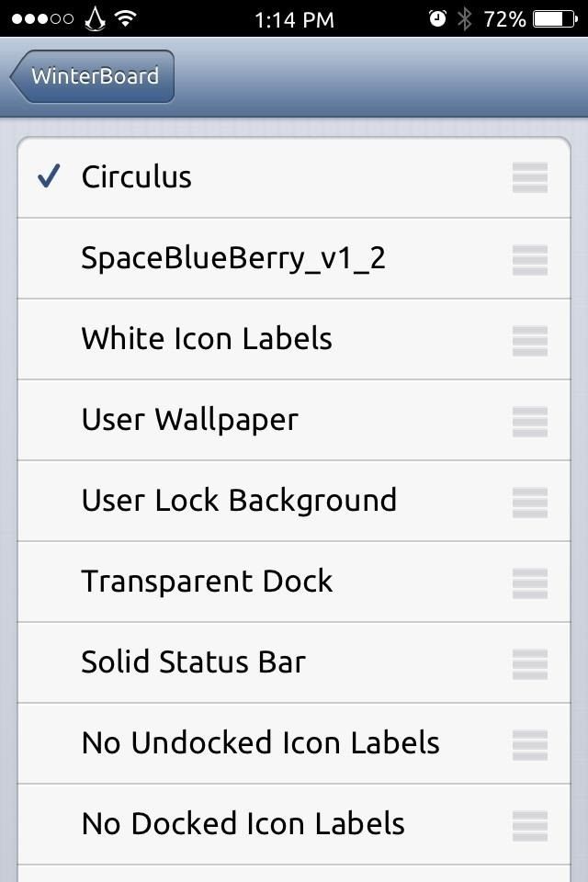
Task: Tap the drag handle next to Circulus
Action: (x=529, y=177)
